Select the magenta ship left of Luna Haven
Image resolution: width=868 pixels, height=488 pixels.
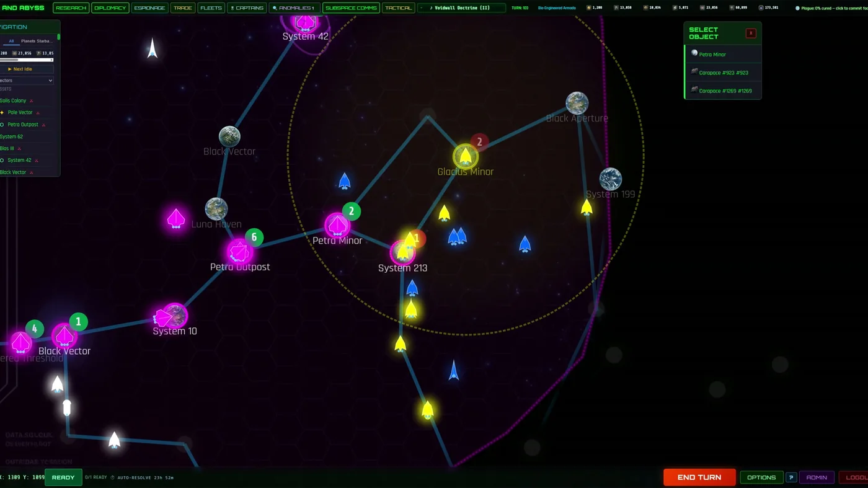click(176, 219)
